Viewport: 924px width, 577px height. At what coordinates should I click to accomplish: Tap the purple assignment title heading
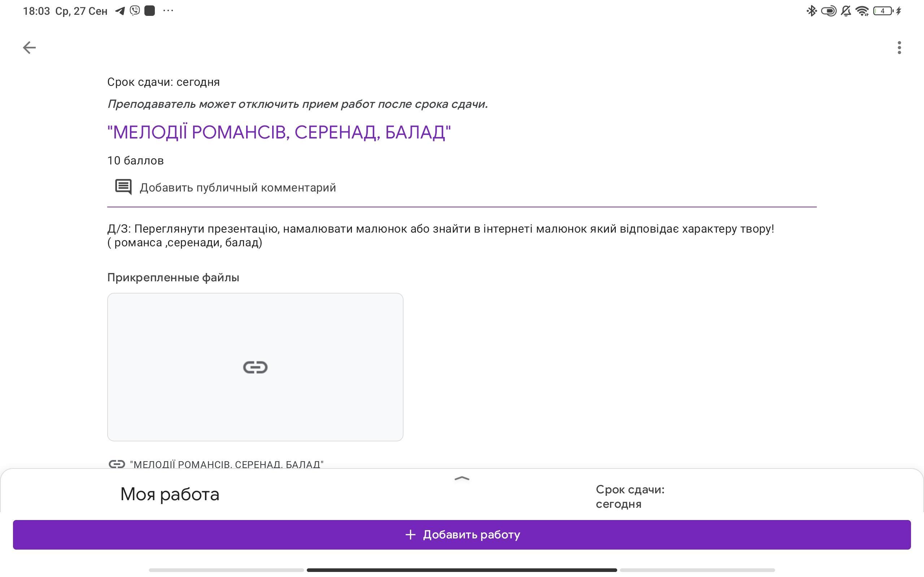279,132
